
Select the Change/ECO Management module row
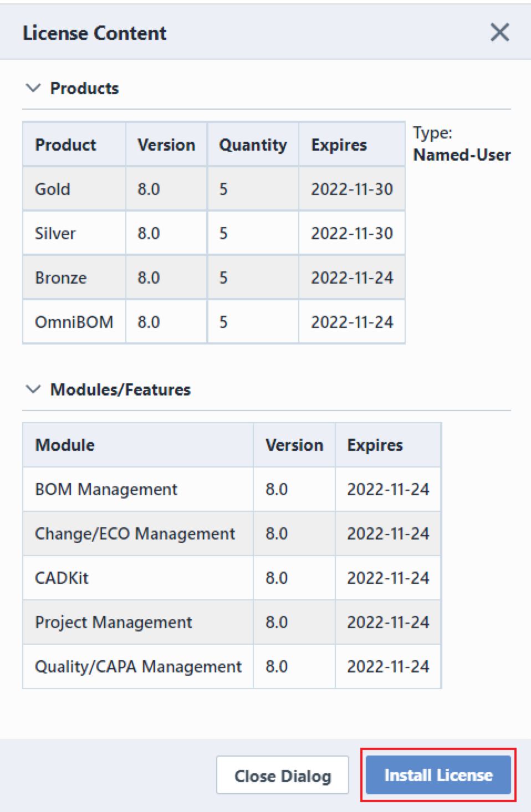tap(232, 533)
